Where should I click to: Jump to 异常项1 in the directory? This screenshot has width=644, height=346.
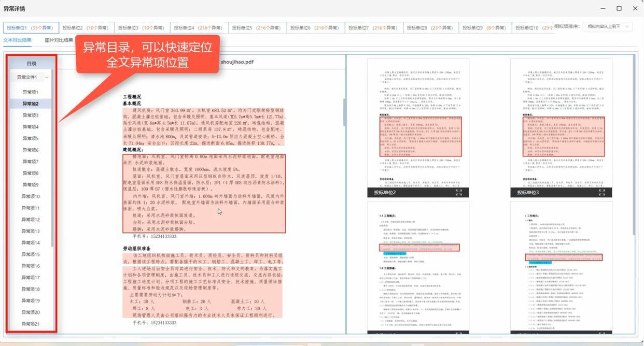pos(31,92)
